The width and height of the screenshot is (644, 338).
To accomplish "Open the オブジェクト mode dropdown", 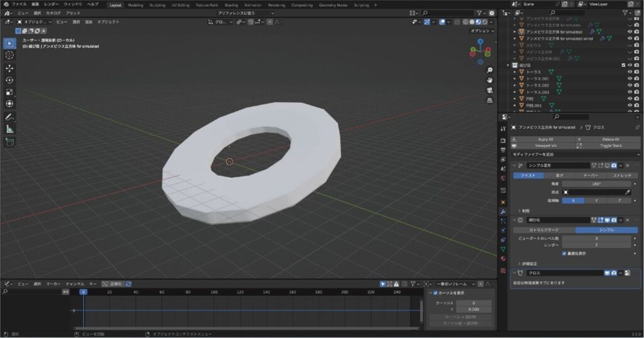I will coord(35,22).
